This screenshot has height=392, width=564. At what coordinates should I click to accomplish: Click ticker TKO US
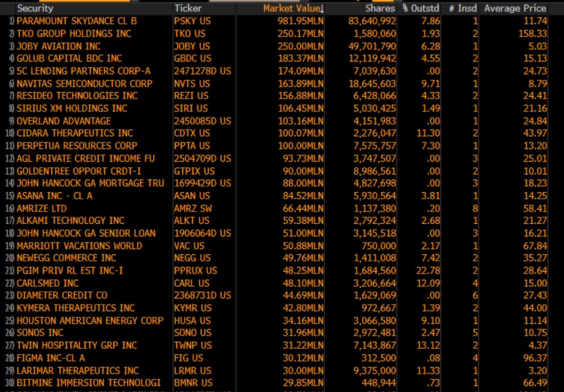pyautogui.click(x=190, y=34)
